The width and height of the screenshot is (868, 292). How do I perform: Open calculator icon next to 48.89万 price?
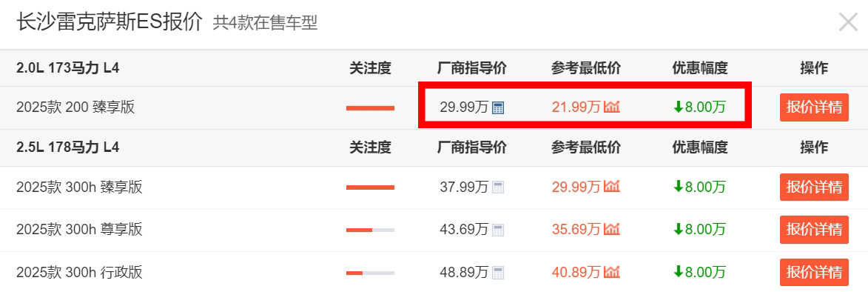[498, 272]
